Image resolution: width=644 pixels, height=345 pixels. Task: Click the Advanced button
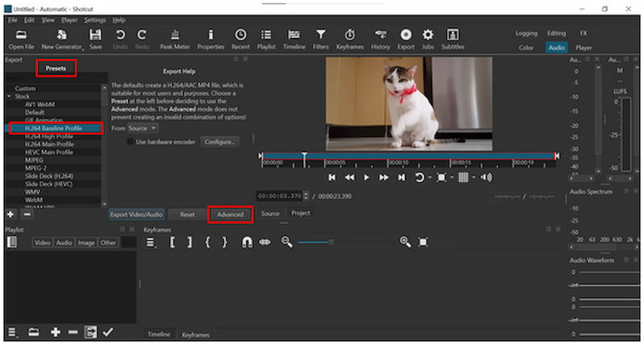coord(230,214)
